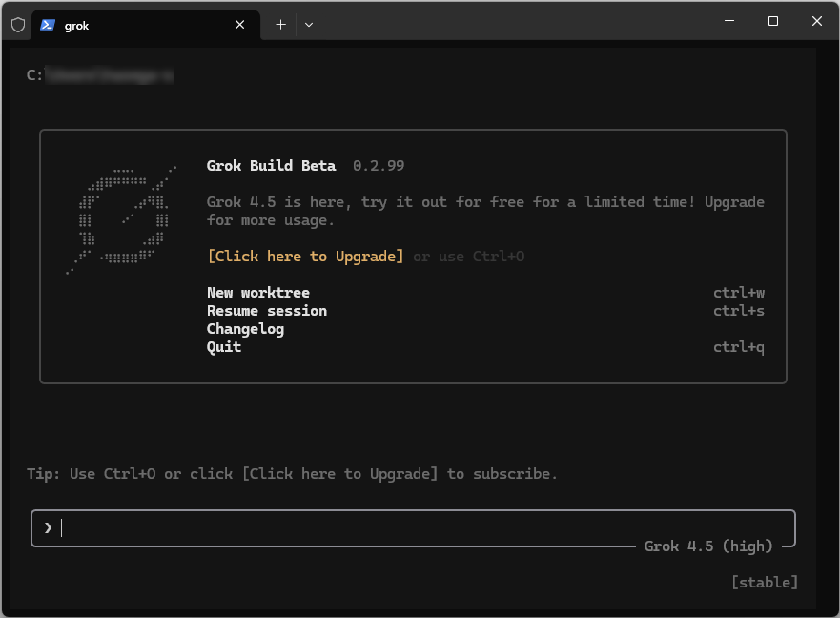
Task: Click the ctrl+s shortcut text
Action: [x=739, y=311]
